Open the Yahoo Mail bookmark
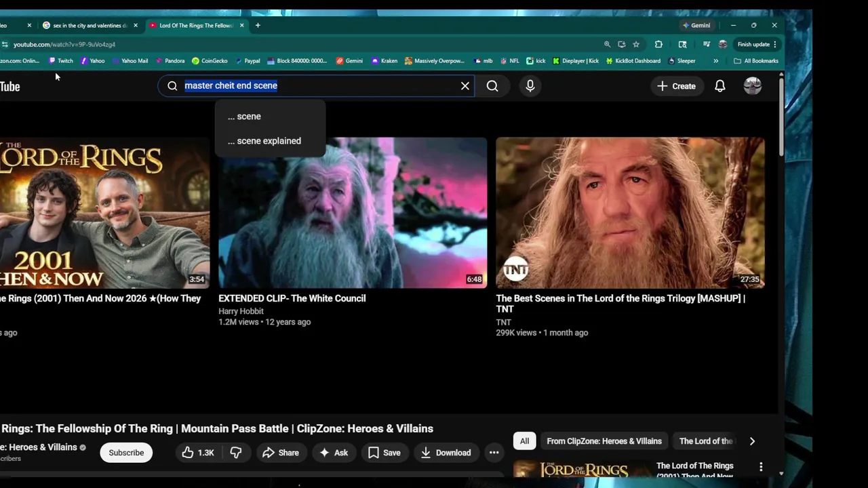Viewport: 868px width, 488px height. [130, 61]
